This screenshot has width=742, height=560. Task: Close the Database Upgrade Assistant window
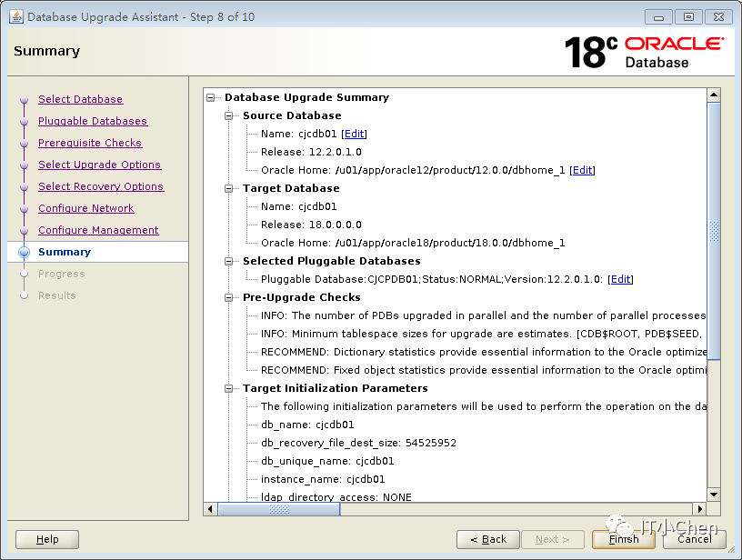coord(718,17)
